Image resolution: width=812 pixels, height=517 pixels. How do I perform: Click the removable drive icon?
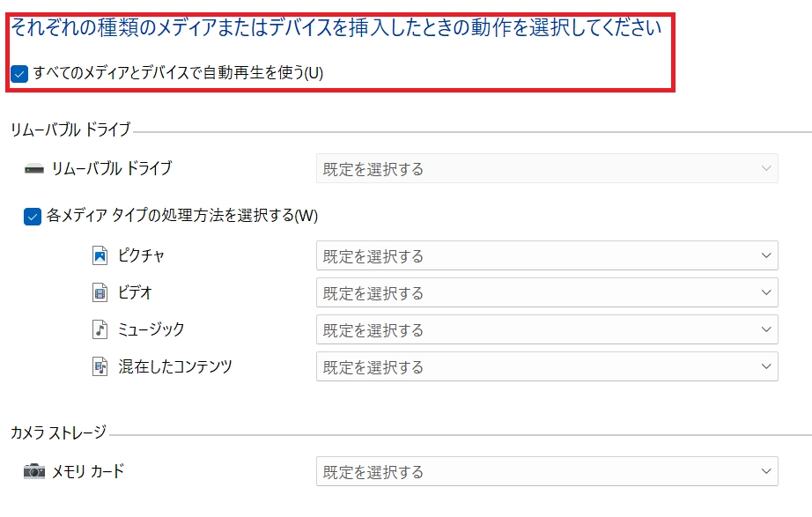[x=34, y=168]
